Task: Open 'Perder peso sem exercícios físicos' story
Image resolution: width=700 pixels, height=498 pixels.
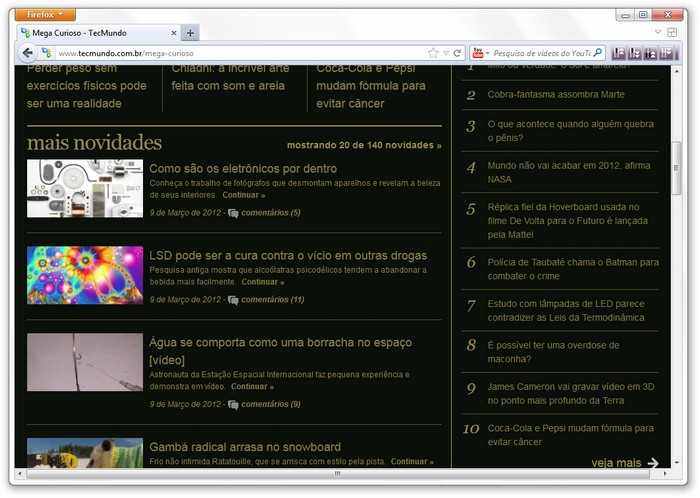Action: pyautogui.click(x=87, y=86)
